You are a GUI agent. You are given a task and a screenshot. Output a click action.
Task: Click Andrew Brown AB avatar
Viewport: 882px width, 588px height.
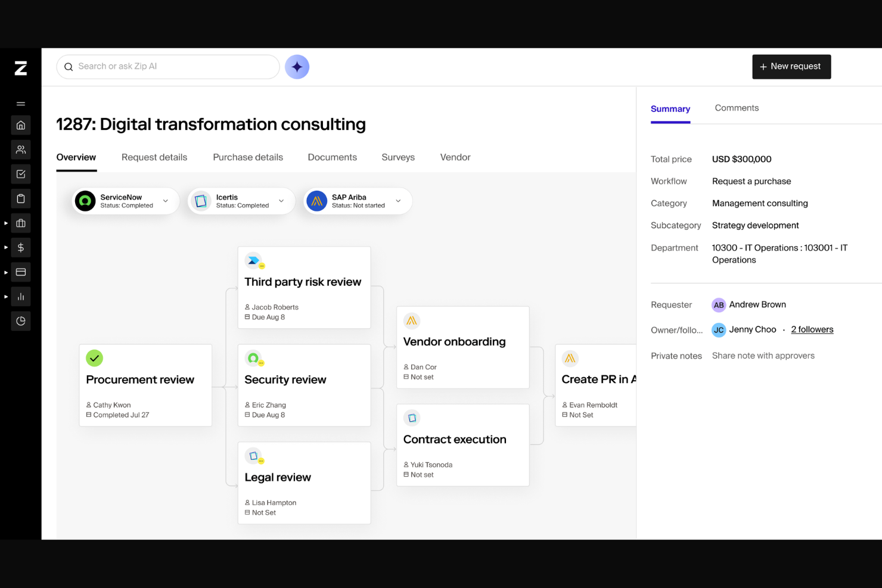point(719,305)
